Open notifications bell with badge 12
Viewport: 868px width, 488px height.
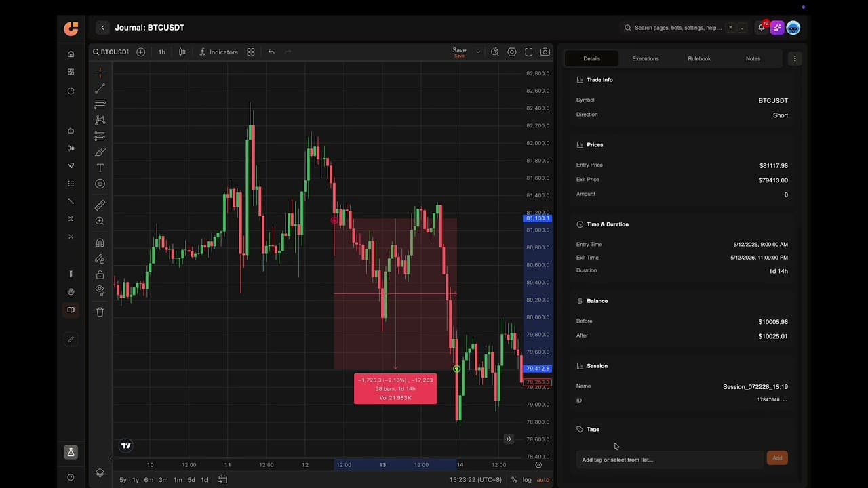762,28
